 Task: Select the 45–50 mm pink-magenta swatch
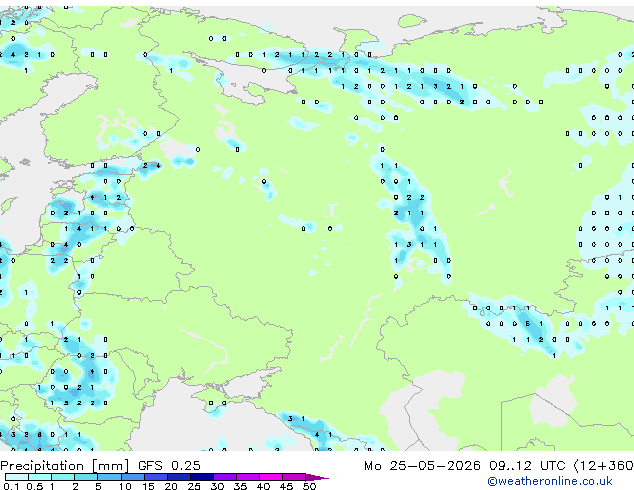294,477
